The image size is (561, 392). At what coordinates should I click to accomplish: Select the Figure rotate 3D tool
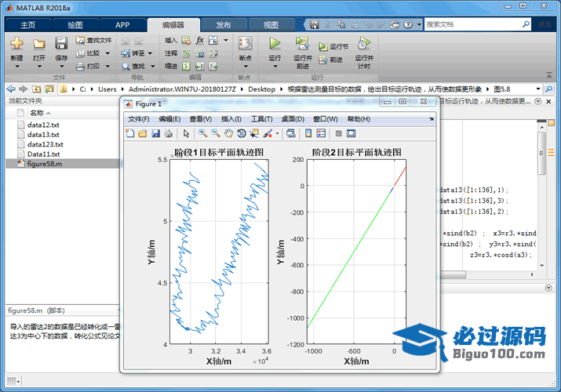[x=242, y=133]
